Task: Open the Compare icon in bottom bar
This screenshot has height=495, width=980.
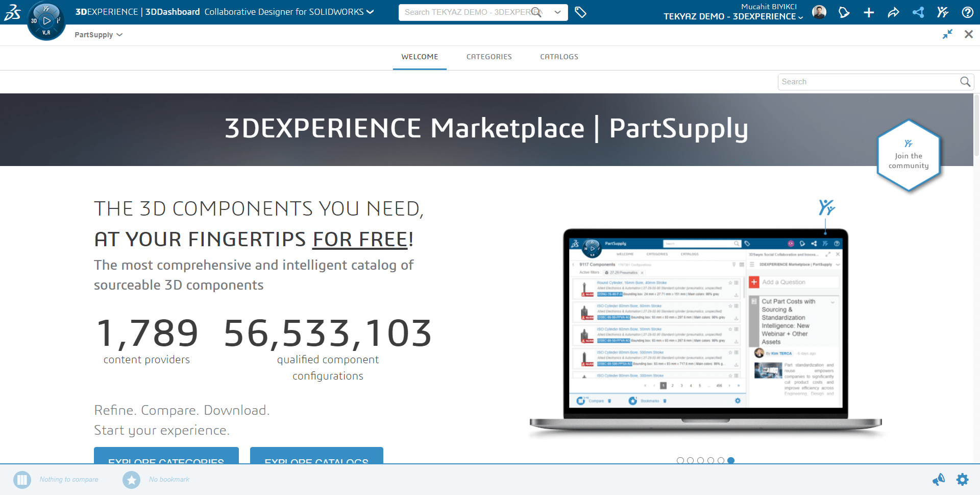Action: coord(22,480)
